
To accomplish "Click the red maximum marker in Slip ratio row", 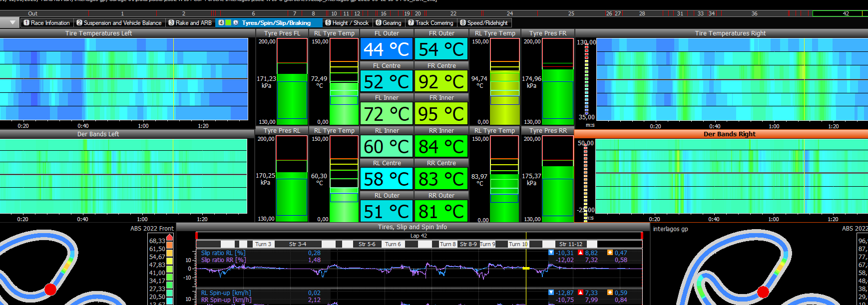I will tap(580, 253).
